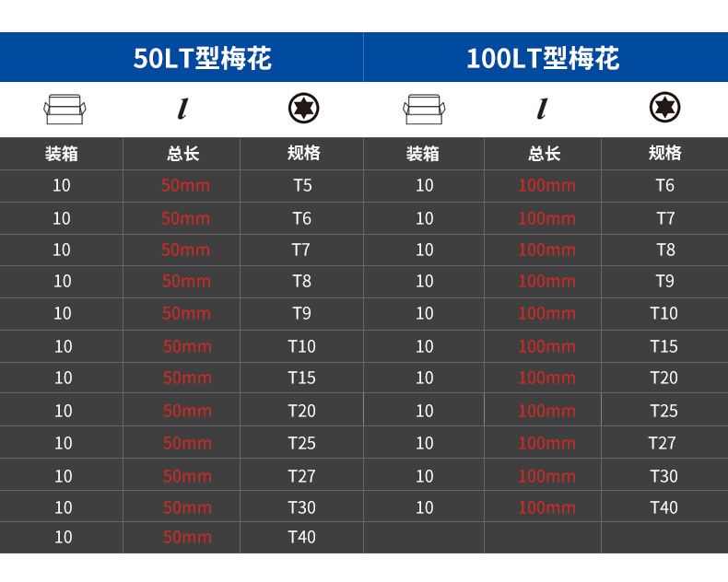Select the 100LT型梅花 header
This screenshot has height=582, width=728.
pyautogui.click(x=543, y=59)
